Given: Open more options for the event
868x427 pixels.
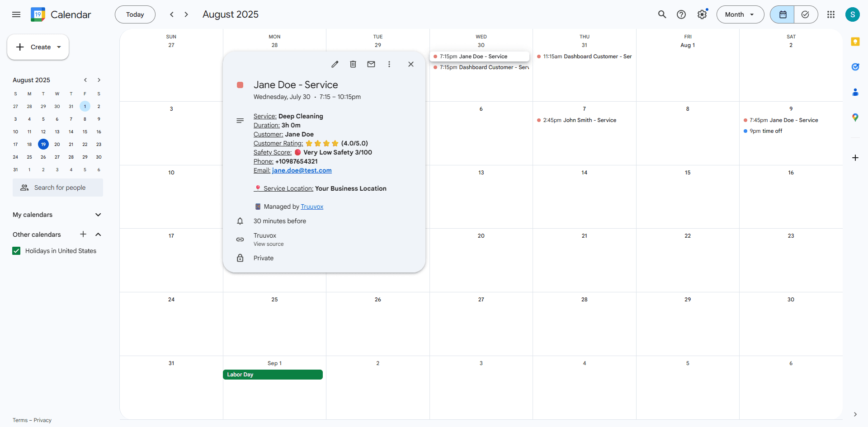Looking at the screenshot, I should tap(389, 64).
